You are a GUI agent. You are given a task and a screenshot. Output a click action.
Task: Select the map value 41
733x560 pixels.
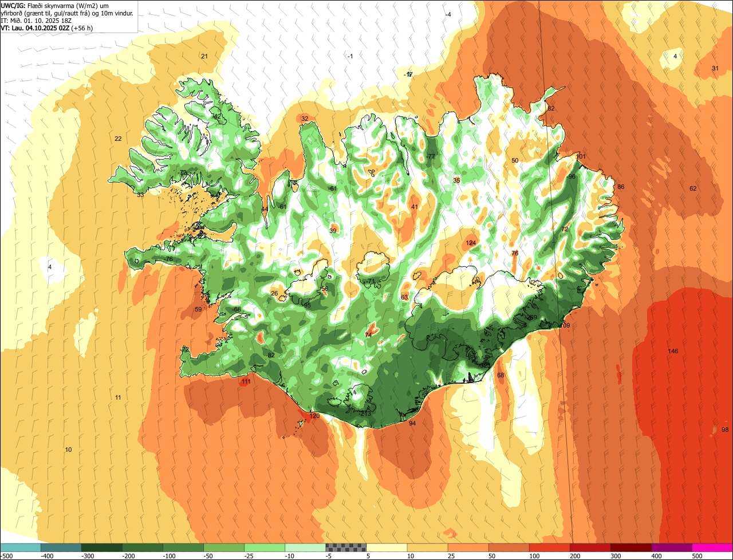click(415, 207)
